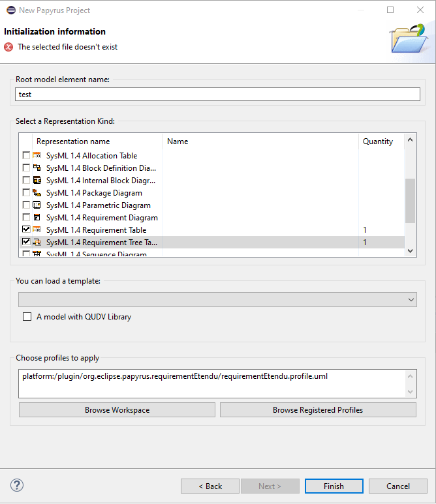The height and width of the screenshot is (504, 436).
Task: Click the representation list scrollbar thumb
Action: click(411, 201)
